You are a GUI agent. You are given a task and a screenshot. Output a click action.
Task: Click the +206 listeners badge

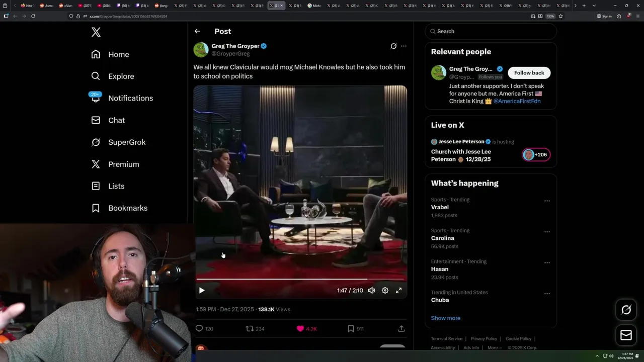(x=536, y=154)
